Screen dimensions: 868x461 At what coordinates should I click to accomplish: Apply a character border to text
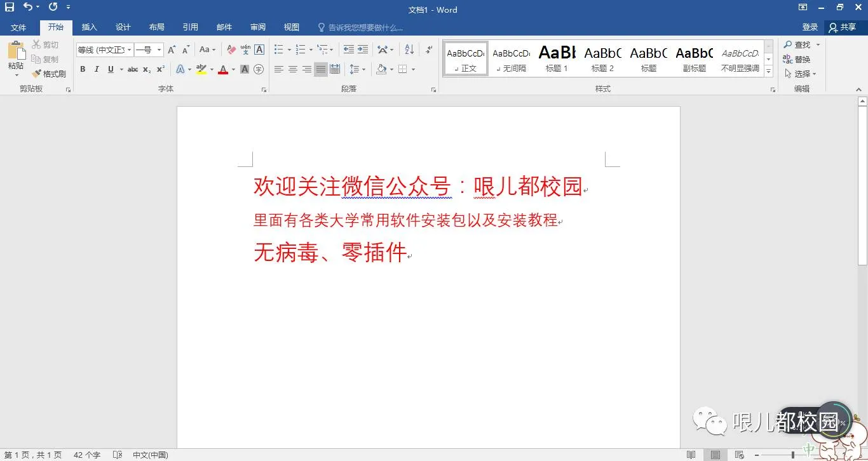click(x=259, y=50)
